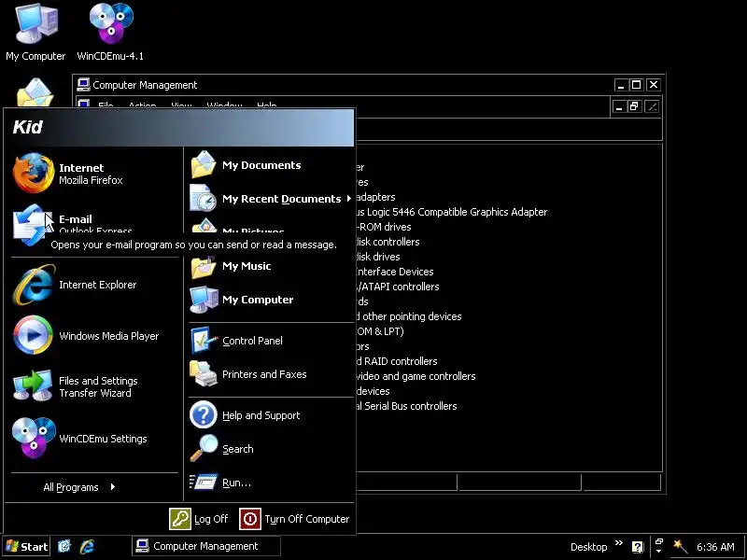
Task: Launch the E-mail Outlook Express entry
Action: [94, 223]
